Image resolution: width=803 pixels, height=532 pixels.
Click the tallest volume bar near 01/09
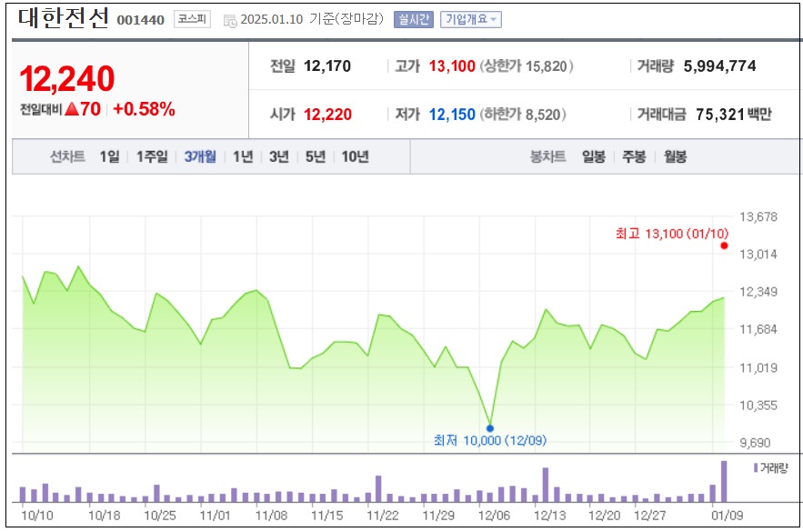(724, 481)
